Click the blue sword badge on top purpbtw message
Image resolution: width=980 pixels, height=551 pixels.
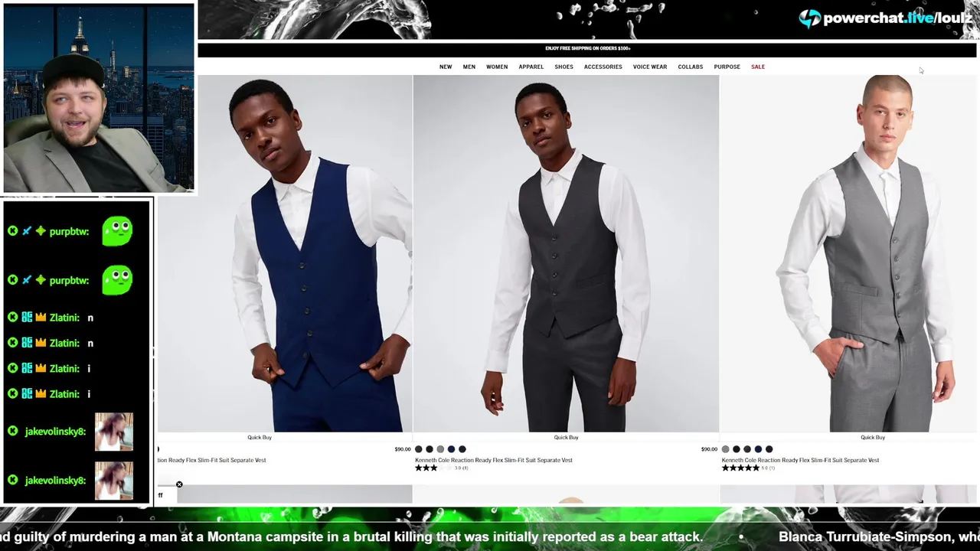27,231
